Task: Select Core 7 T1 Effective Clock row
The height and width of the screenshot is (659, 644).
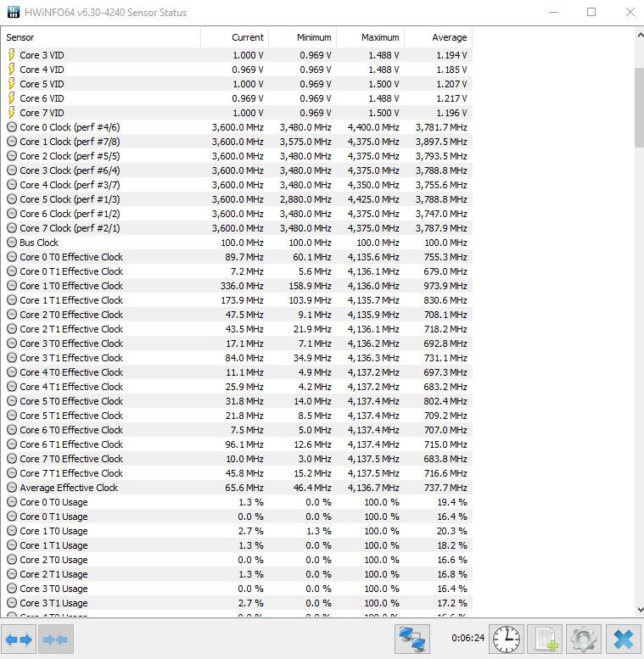Action: (x=237, y=473)
